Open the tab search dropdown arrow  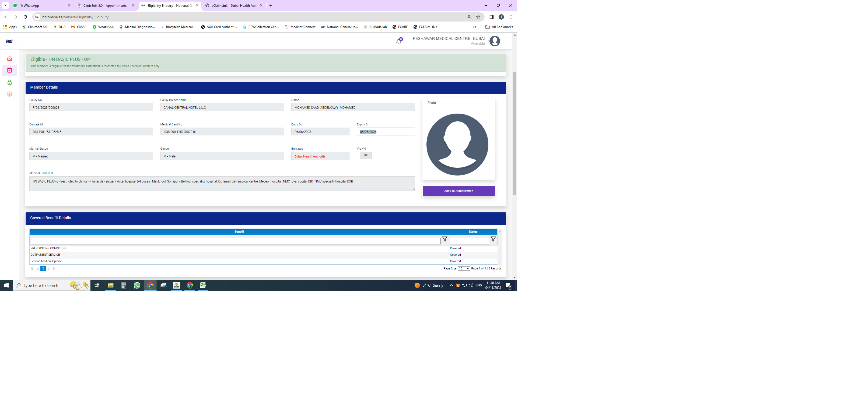[5, 5]
